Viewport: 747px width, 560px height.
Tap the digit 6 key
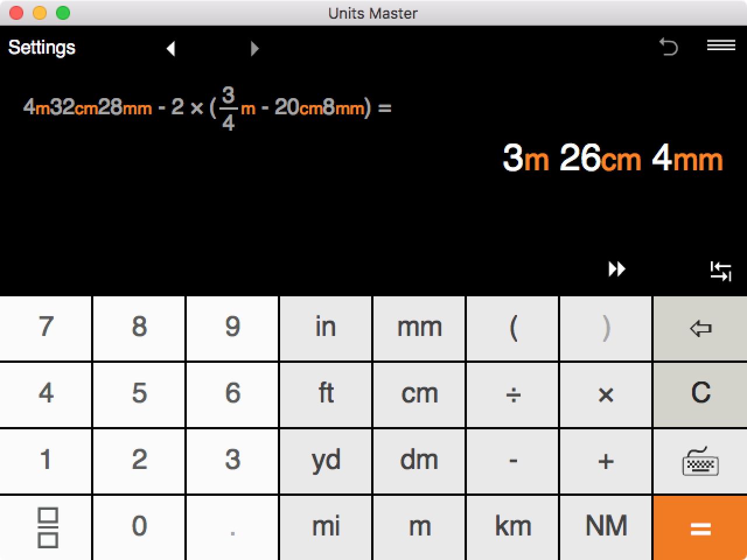[x=232, y=395]
